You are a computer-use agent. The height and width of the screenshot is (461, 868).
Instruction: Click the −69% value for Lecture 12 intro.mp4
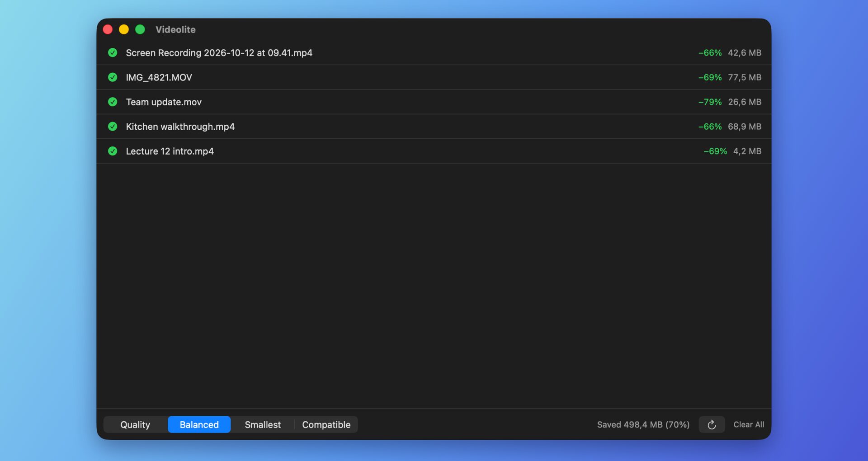(715, 151)
